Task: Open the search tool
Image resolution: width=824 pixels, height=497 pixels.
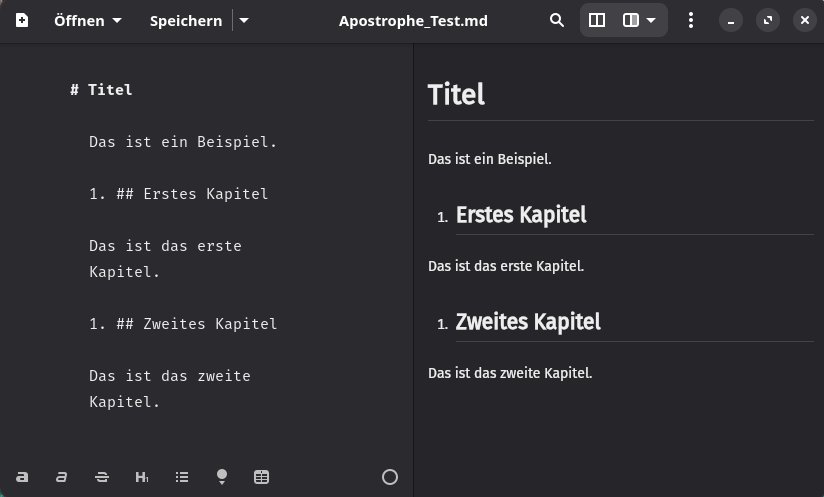Action: [x=558, y=20]
